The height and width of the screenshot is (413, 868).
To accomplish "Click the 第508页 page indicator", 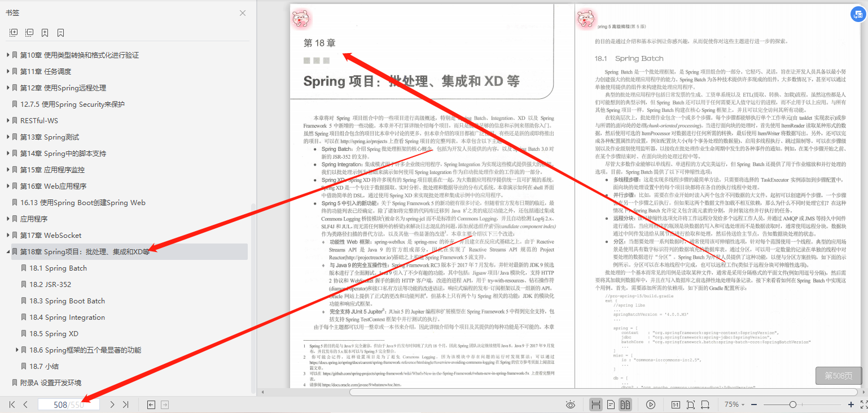I will [x=839, y=376].
